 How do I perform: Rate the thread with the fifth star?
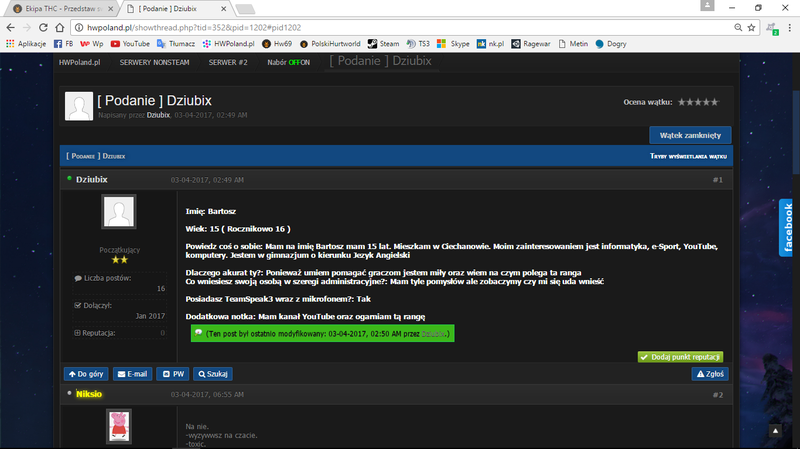pos(714,102)
